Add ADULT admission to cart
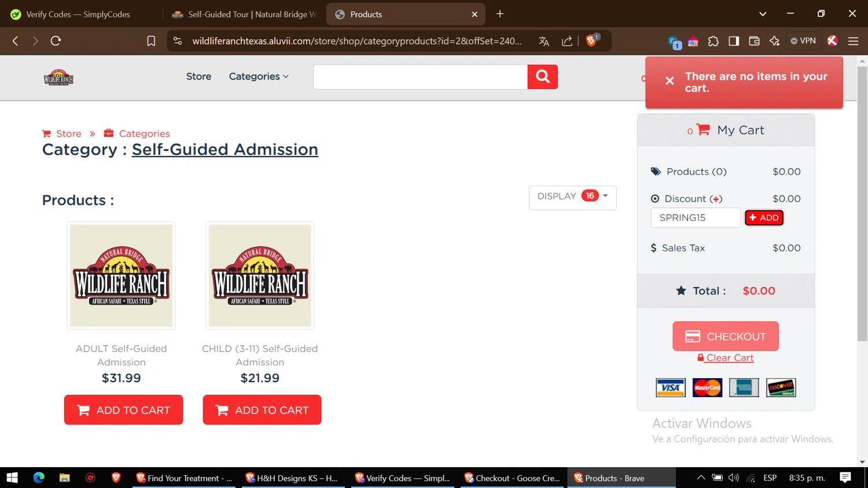The image size is (868, 488). 123,410
